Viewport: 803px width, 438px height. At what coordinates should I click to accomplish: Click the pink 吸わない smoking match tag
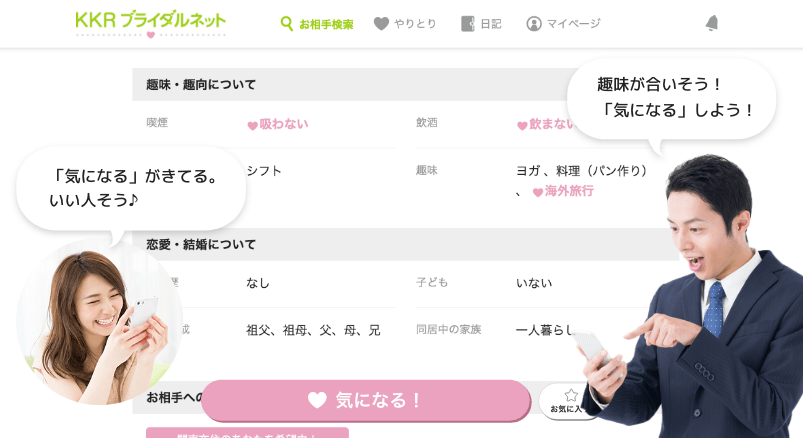point(278,124)
